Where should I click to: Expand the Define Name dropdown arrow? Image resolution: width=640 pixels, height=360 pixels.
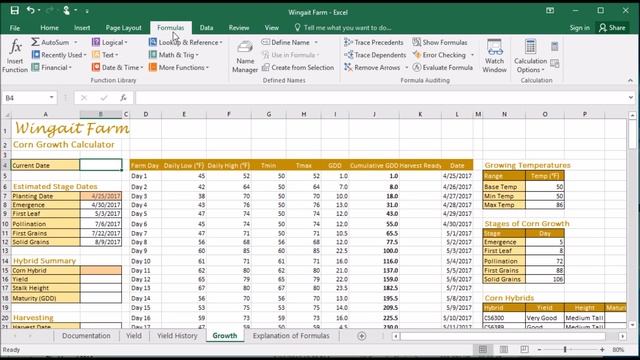coord(316,42)
